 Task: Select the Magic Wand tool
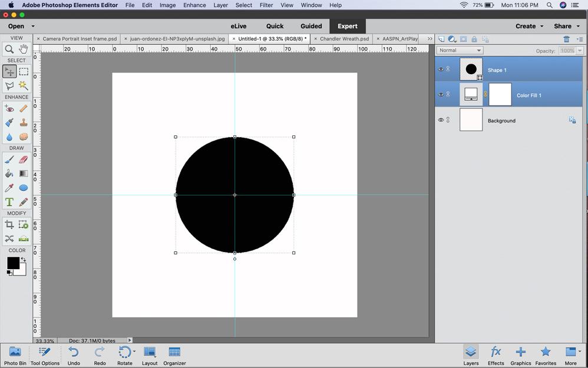tap(24, 86)
